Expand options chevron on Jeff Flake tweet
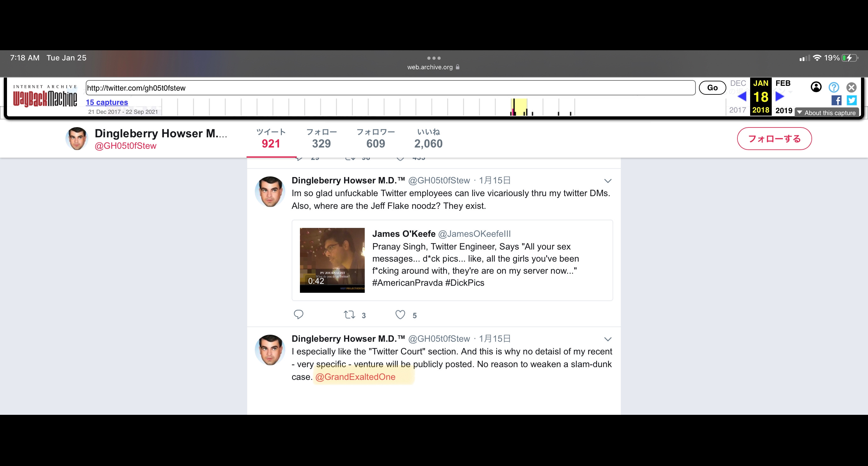The image size is (868, 466). [607, 181]
